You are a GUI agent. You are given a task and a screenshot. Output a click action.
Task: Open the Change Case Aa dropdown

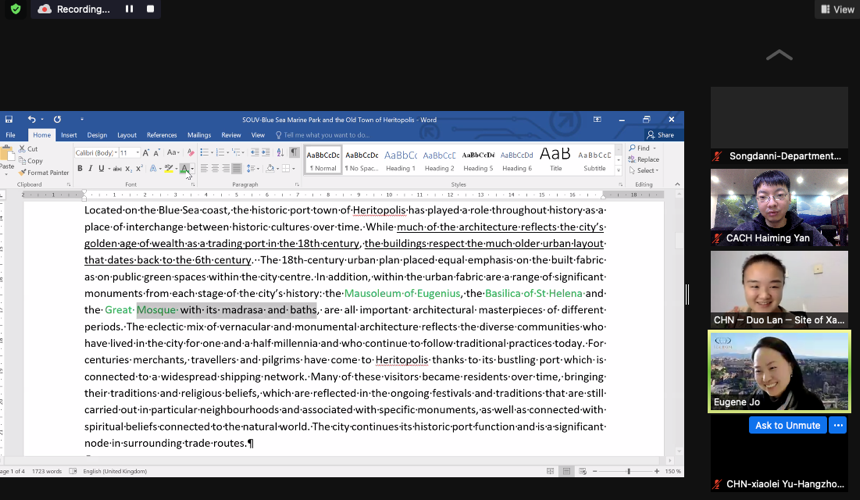[173, 152]
